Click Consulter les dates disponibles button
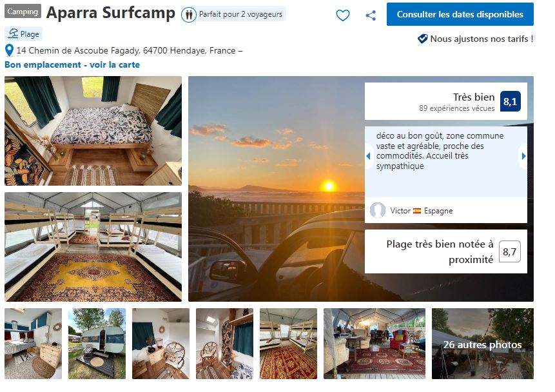The height and width of the screenshot is (392, 555). [460, 14]
